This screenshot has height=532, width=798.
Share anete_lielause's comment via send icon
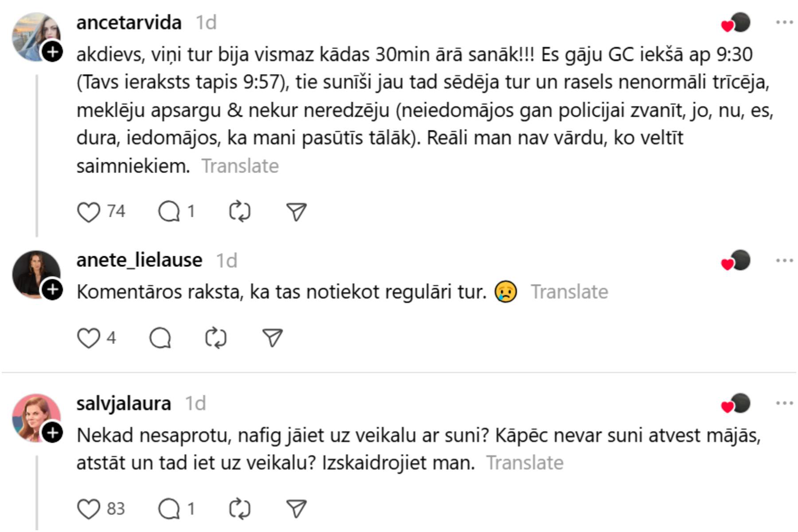273,338
